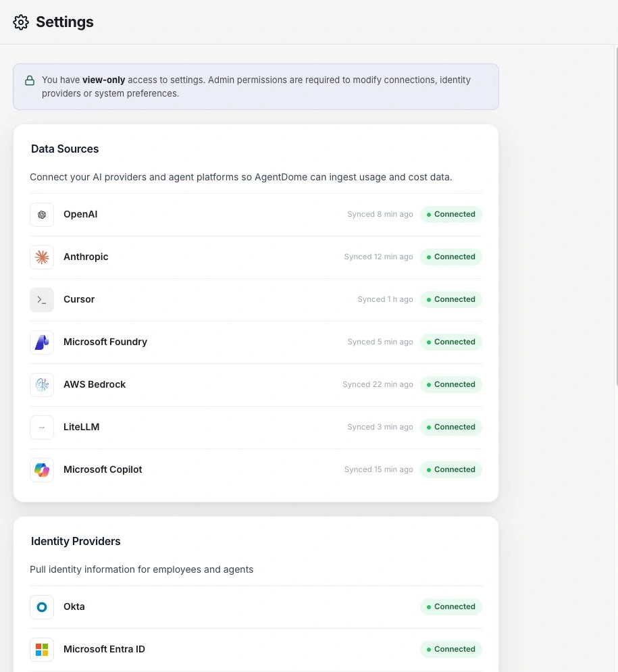Select the LiteLLM row label
The width and height of the screenshot is (618, 672).
(82, 427)
